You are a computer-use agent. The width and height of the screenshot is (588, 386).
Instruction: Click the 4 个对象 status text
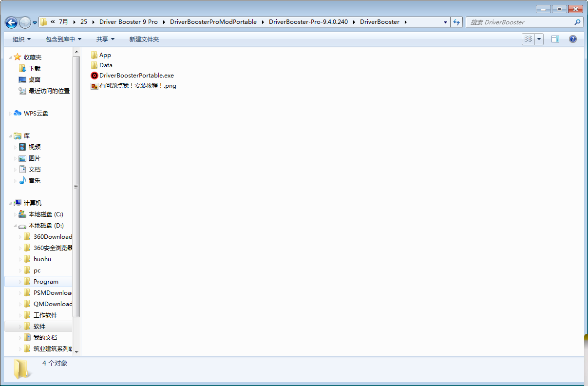tap(55, 364)
